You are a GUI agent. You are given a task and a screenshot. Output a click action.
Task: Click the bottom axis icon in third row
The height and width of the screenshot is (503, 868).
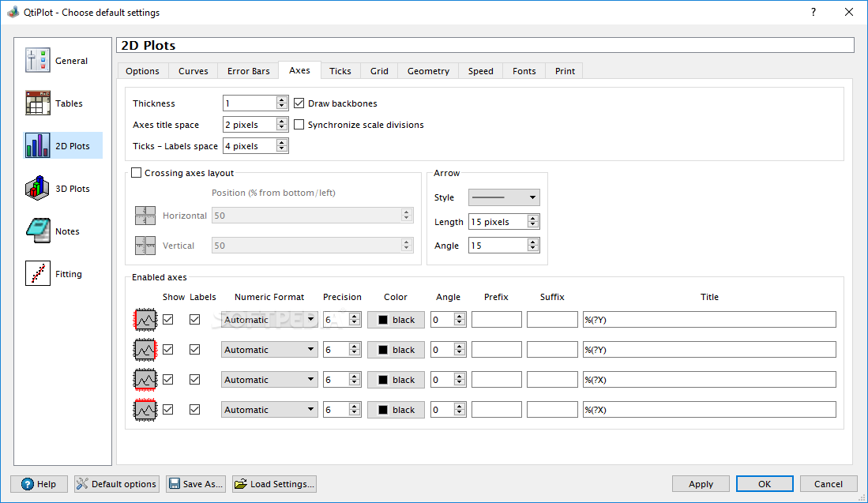coord(145,380)
